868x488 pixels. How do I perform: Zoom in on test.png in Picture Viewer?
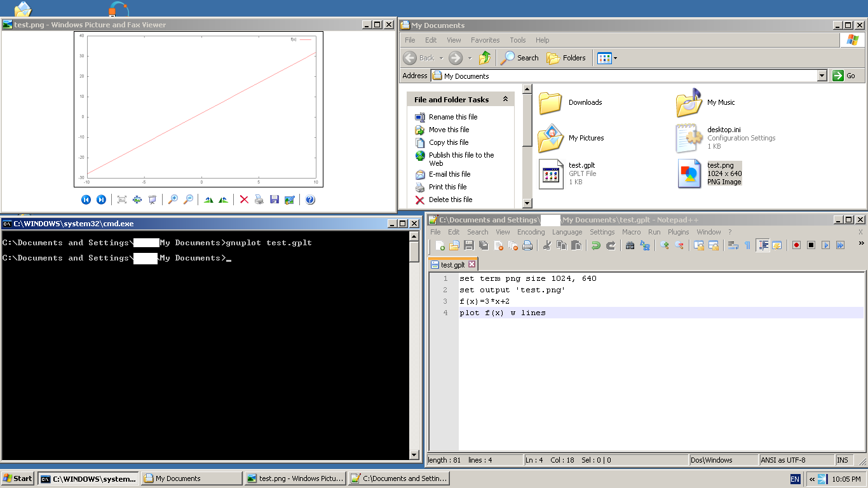coord(172,199)
